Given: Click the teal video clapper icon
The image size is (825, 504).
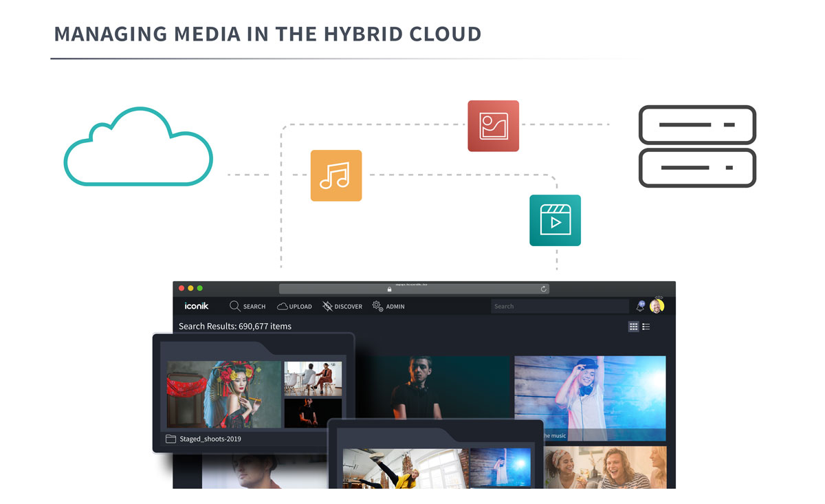Looking at the screenshot, I should tap(555, 220).
